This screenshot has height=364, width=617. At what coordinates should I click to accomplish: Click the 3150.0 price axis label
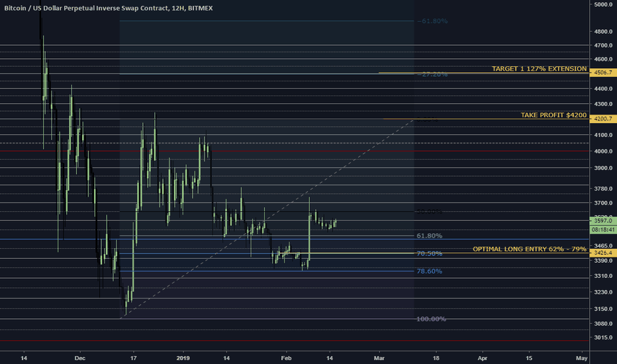(x=603, y=309)
